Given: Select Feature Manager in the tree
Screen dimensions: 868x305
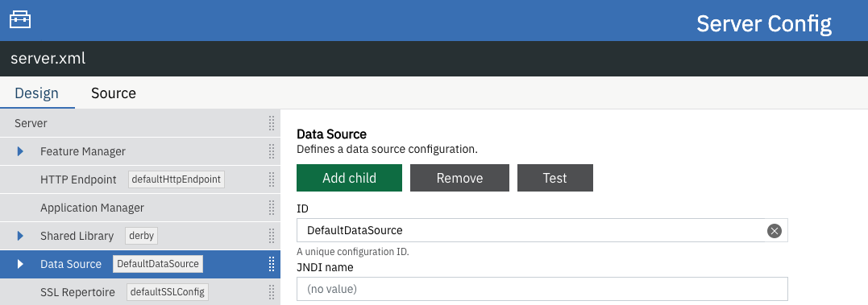Looking at the screenshot, I should coord(140,151).
